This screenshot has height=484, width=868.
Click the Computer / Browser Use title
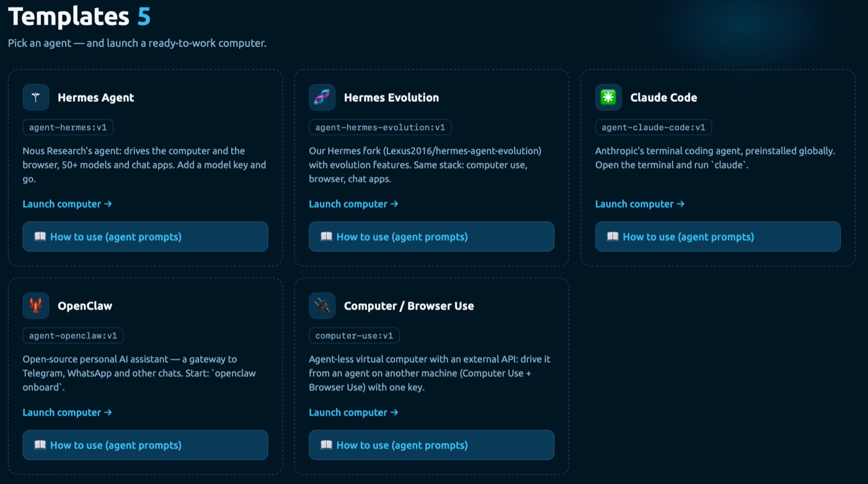(409, 306)
